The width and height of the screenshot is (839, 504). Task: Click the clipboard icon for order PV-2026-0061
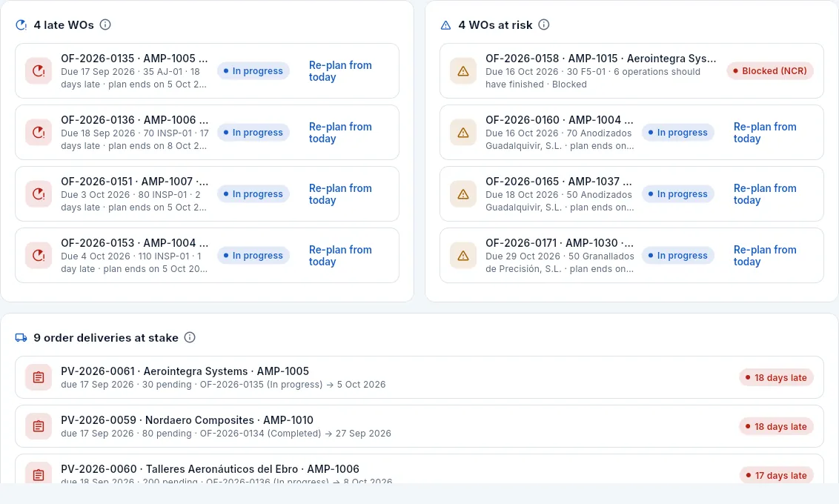point(39,378)
